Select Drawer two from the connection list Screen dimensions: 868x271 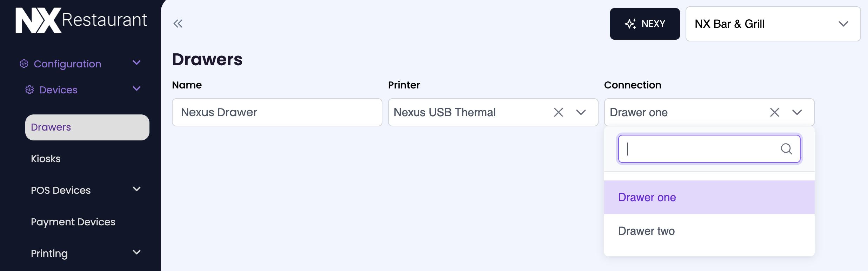(647, 231)
